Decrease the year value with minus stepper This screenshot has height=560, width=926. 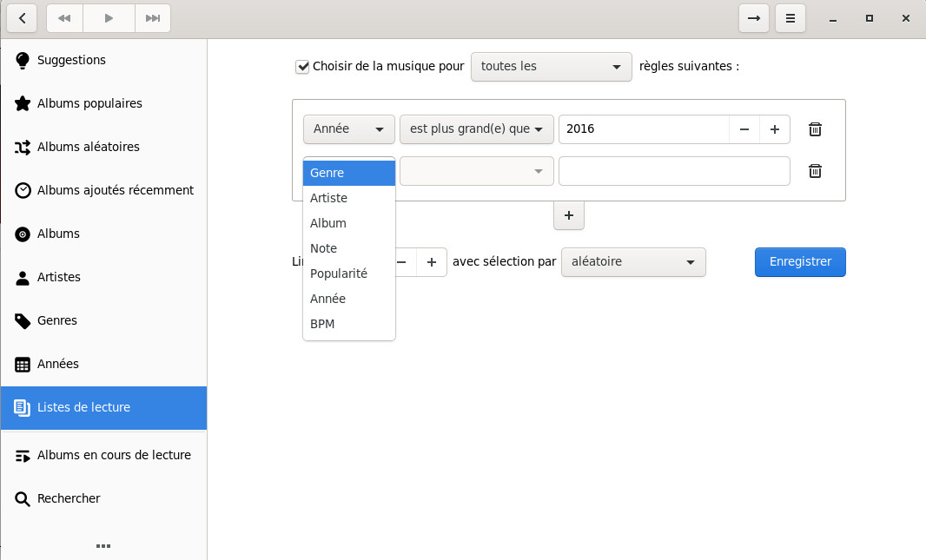[744, 129]
